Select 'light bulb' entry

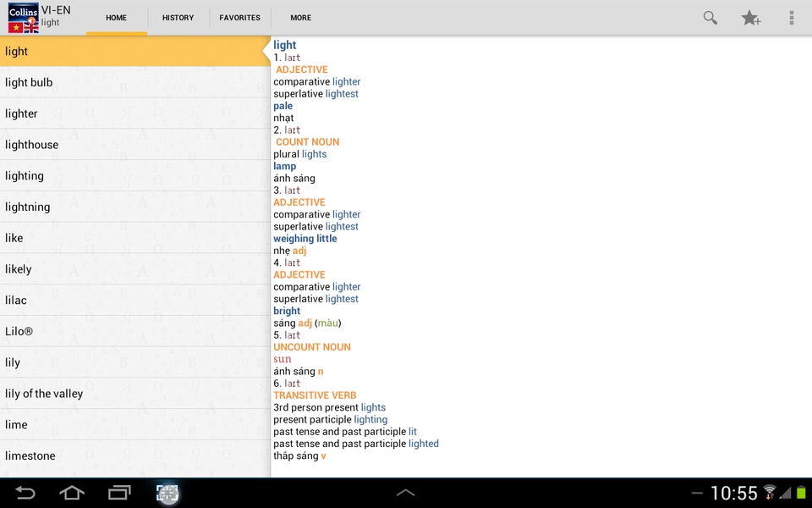134,82
